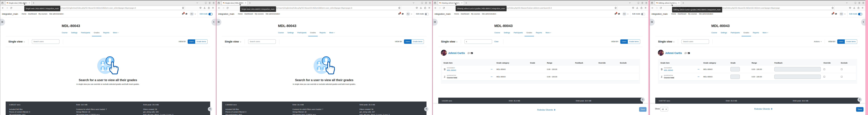The width and height of the screenshot is (868, 115).
Task: Check Override for Course total row
Action: (824, 77)
